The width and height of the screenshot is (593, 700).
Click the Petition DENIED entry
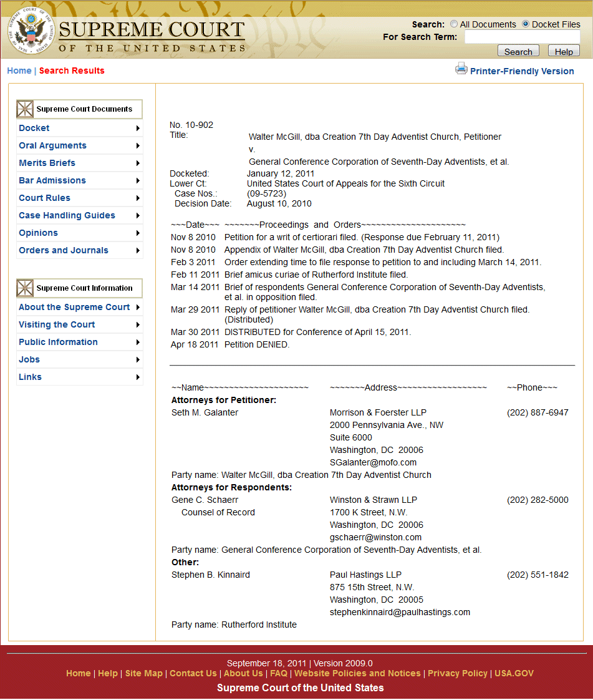256,344
